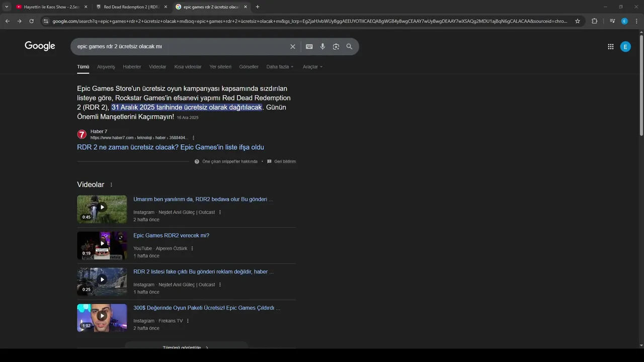Screen dimensions: 644x362
Task: Bookmark this page with the star icon
Action: coord(578,21)
